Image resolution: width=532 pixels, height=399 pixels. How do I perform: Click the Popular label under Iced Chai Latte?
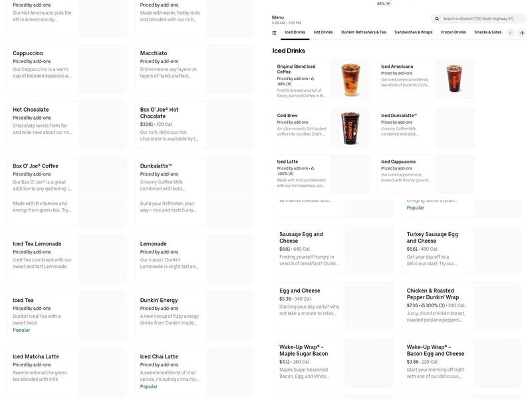148,386
